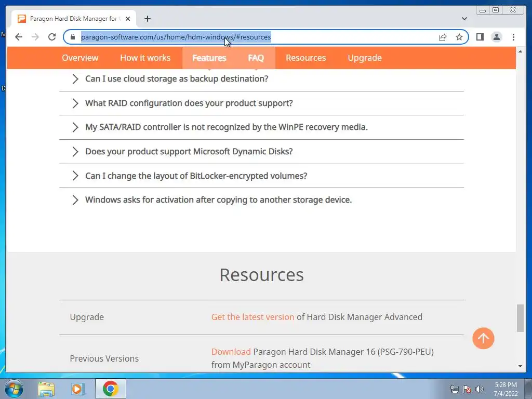The width and height of the screenshot is (532, 399).
Task: Open the browser side panel
Action: pos(480,37)
